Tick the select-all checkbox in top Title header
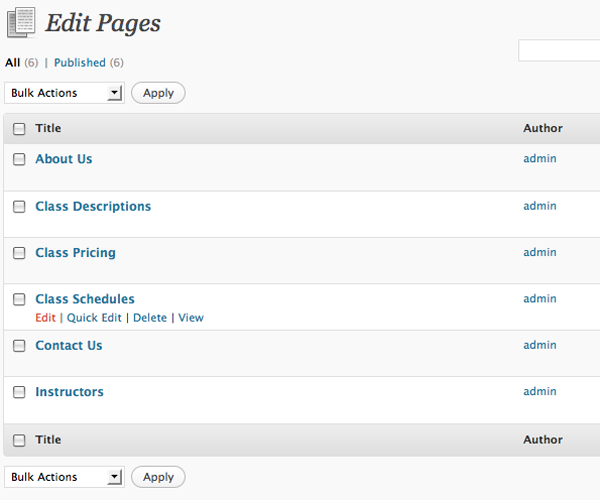The height and width of the screenshot is (500, 600). click(x=19, y=129)
